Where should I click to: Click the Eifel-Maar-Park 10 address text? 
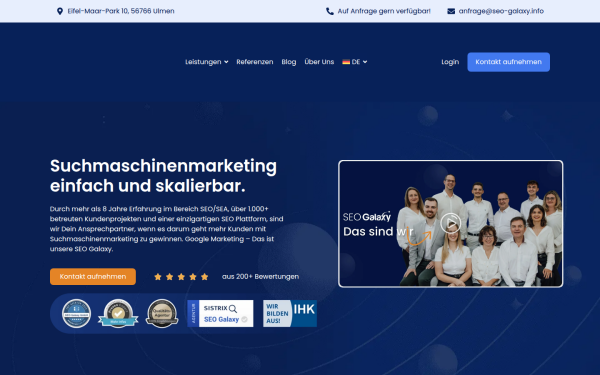click(x=121, y=11)
